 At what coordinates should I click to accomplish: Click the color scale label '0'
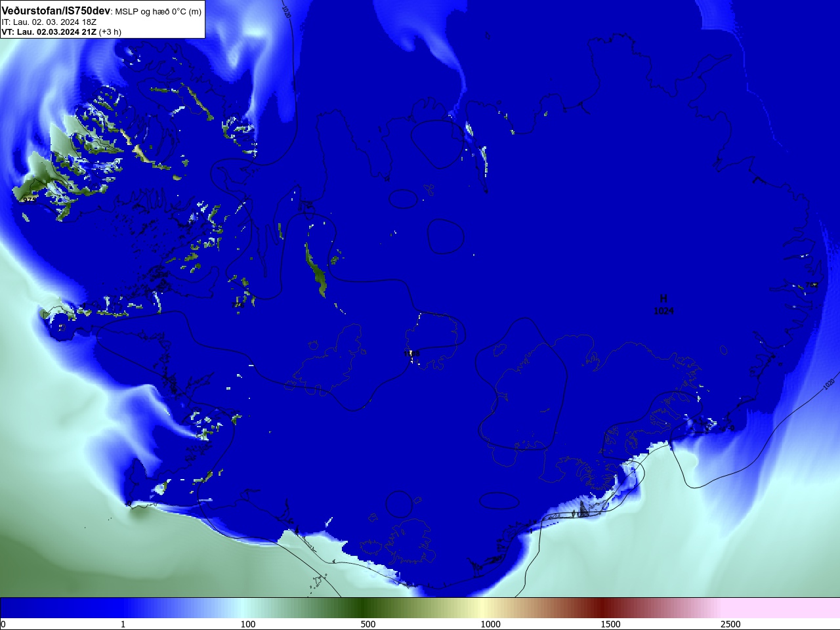(x=3, y=624)
